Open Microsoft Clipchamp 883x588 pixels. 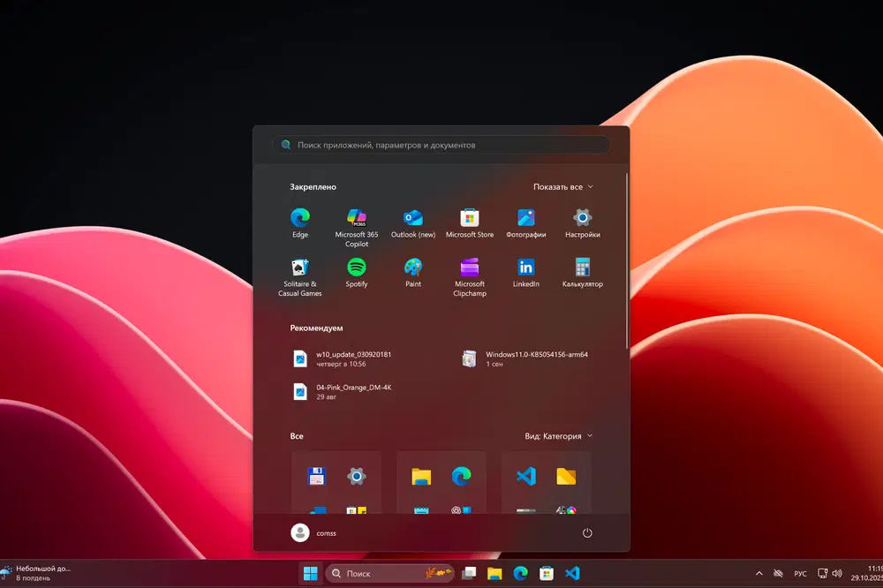pos(470,277)
